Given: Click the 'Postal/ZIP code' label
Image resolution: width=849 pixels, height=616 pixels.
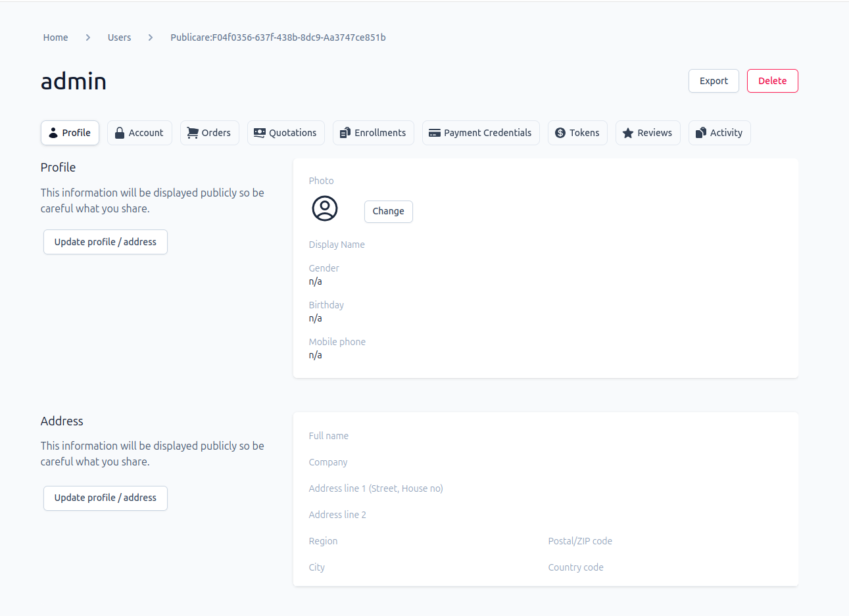Looking at the screenshot, I should tap(580, 541).
